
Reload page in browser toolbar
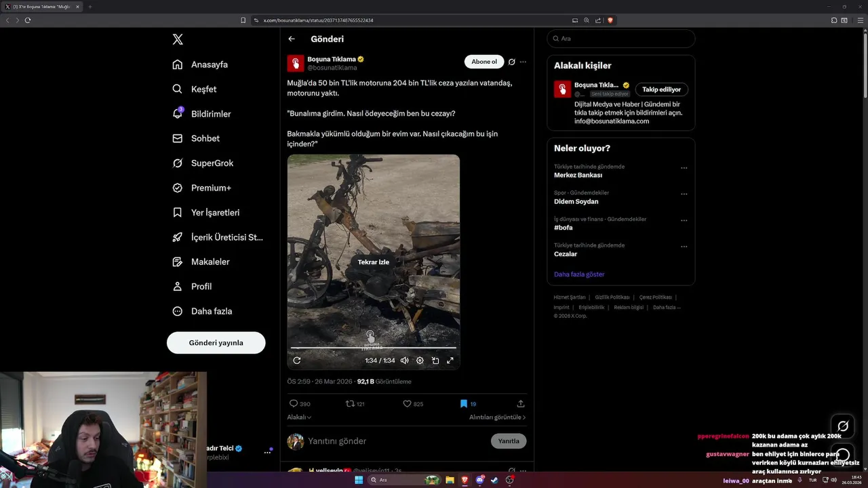28,20
